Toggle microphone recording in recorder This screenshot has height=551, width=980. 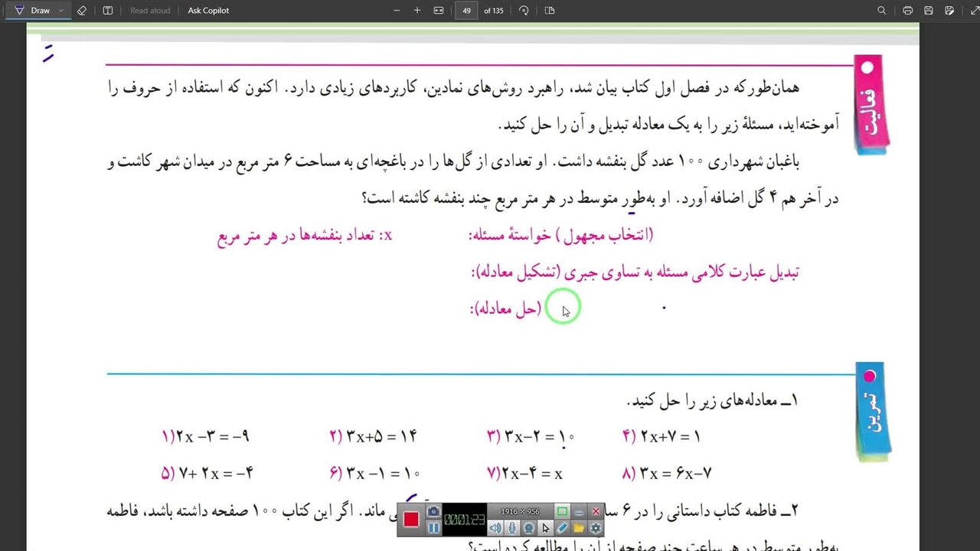(512, 528)
